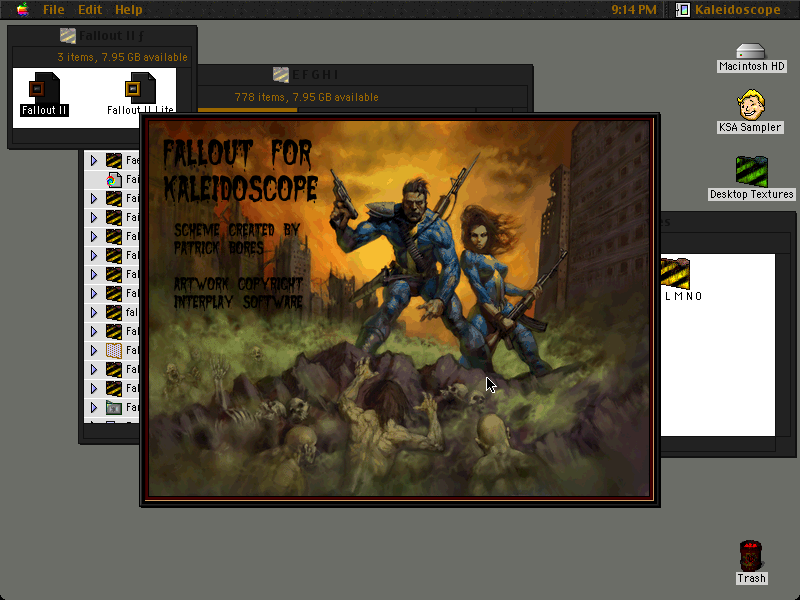Image resolution: width=800 pixels, height=600 pixels.
Task: Select the L M N O folder icon
Action: 675,274
